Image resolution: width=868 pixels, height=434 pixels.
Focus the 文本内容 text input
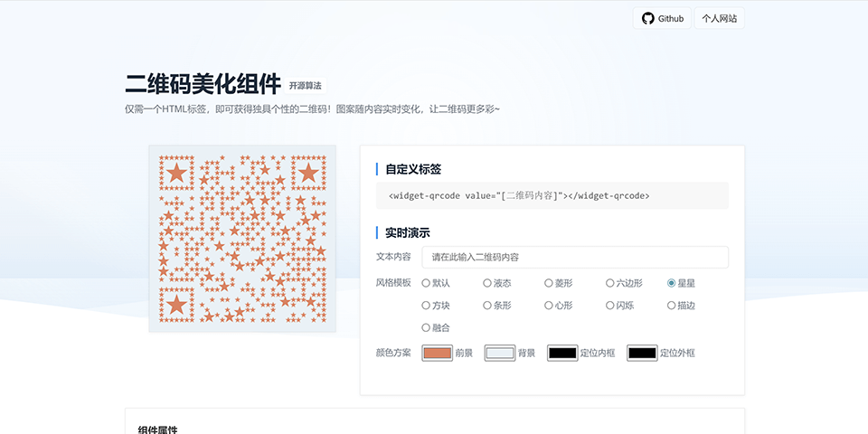tap(574, 258)
